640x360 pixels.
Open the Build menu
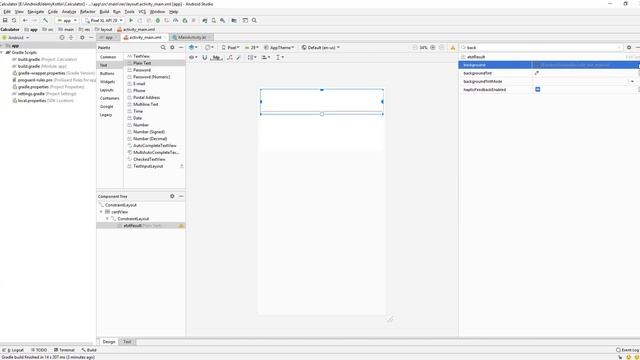click(104, 12)
